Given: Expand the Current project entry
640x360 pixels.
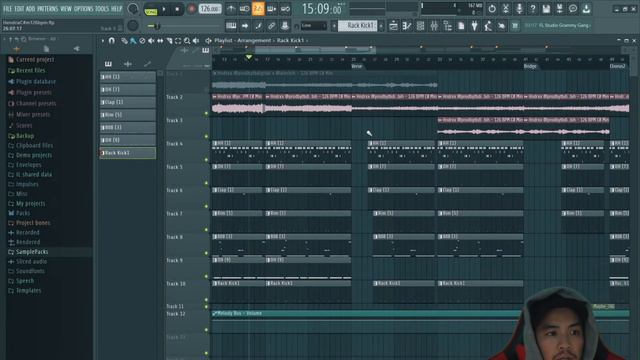Looking at the screenshot, I should click(35, 60).
